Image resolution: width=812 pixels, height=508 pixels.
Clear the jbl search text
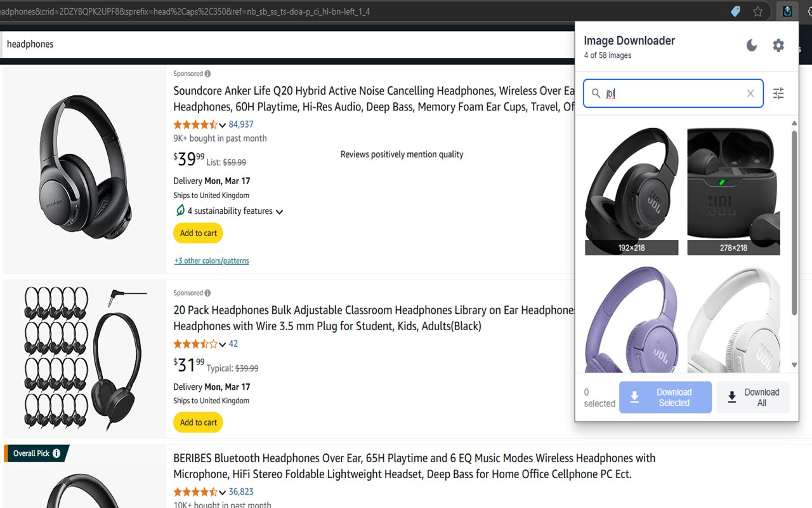[750, 93]
